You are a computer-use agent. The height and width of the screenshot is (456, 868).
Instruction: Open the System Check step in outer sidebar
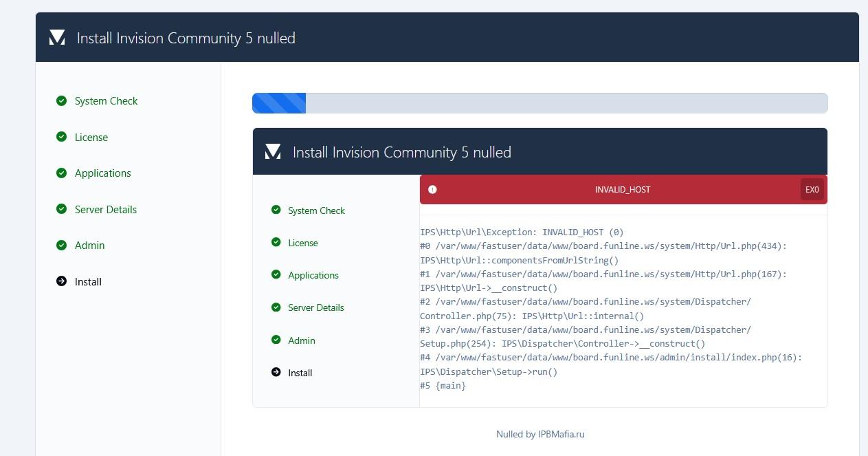pyautogui.click(x=106, y=101)
